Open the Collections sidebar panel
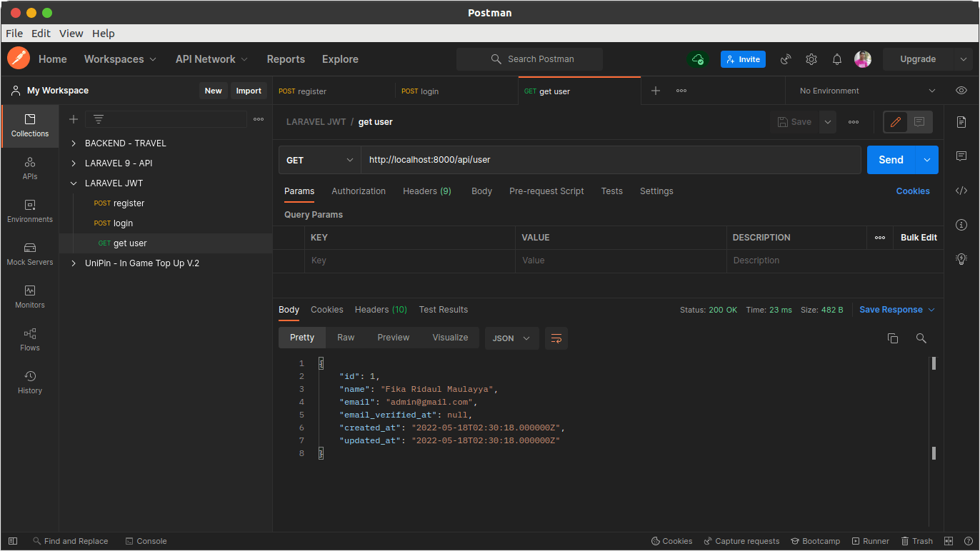Screen dimensions: 980x551 (30, 126)
